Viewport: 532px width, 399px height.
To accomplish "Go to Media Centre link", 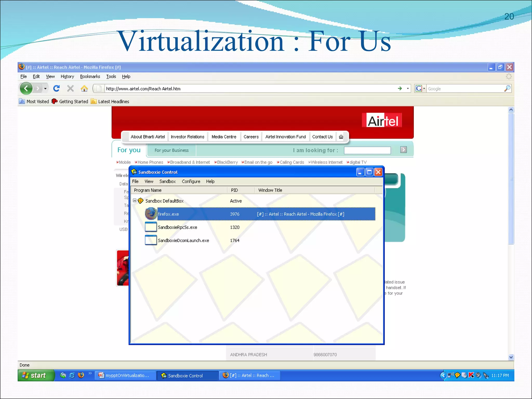I will point(224,137).
